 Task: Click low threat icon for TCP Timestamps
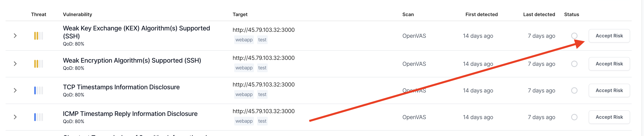click(38, 90)
